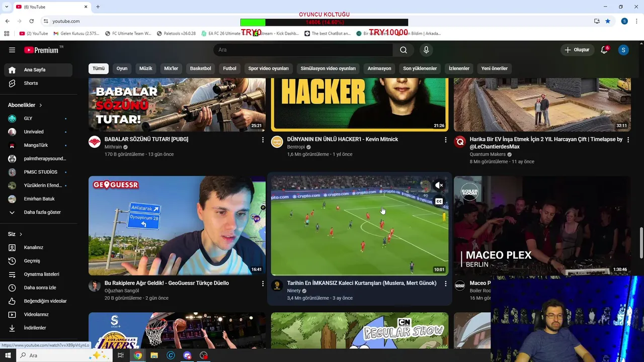Viewport: 644px width, 362px height.
Task: Select the Müzik filter chip
Action: click(145, 68)
